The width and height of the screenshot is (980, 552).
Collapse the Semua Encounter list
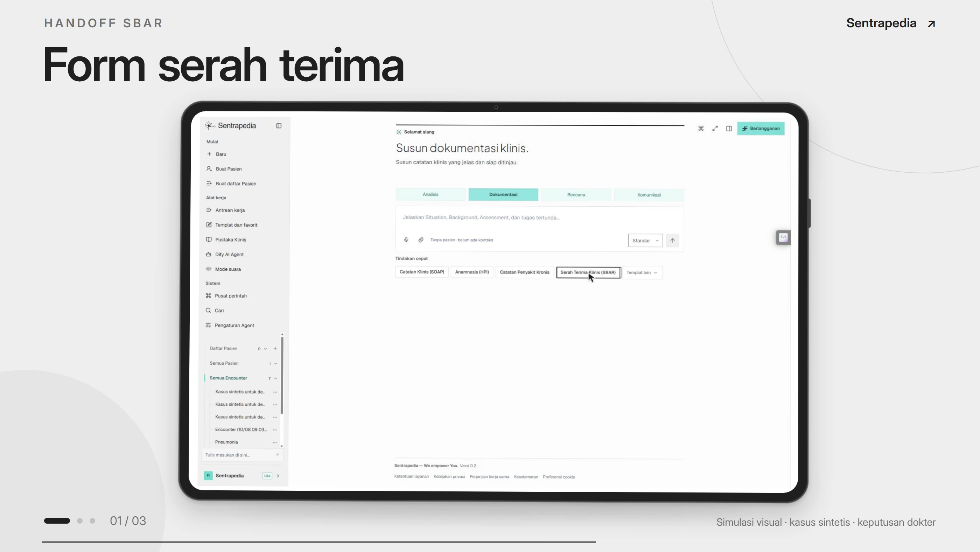(275, 378)
